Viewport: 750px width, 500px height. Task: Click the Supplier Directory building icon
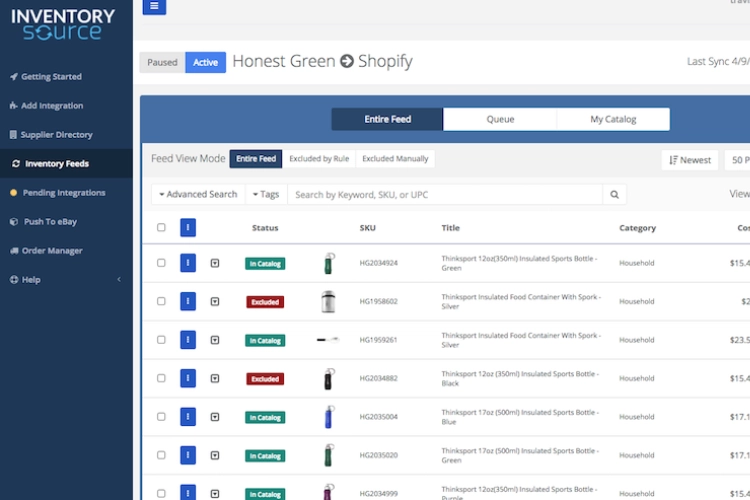point(13,135)
